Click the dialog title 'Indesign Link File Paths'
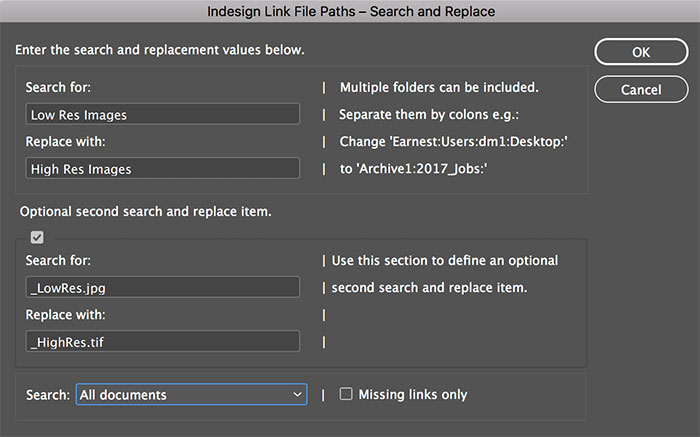The width and height of the screenshot is (700, 437). (x=281, y=11)
